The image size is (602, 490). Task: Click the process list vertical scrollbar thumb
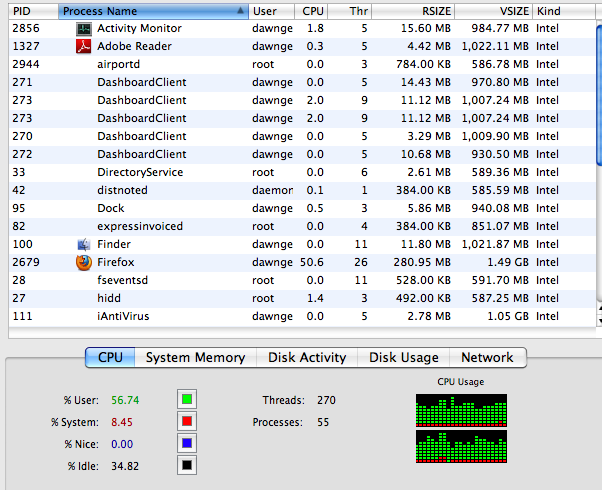599,95
